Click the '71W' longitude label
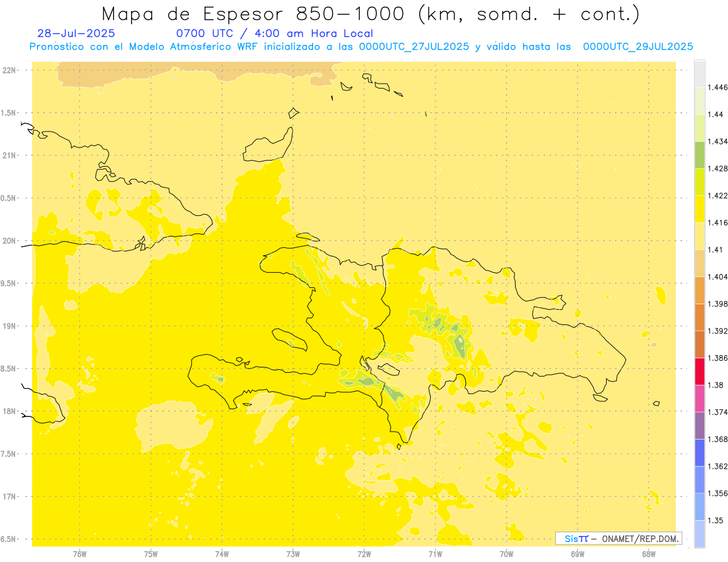 435,554
